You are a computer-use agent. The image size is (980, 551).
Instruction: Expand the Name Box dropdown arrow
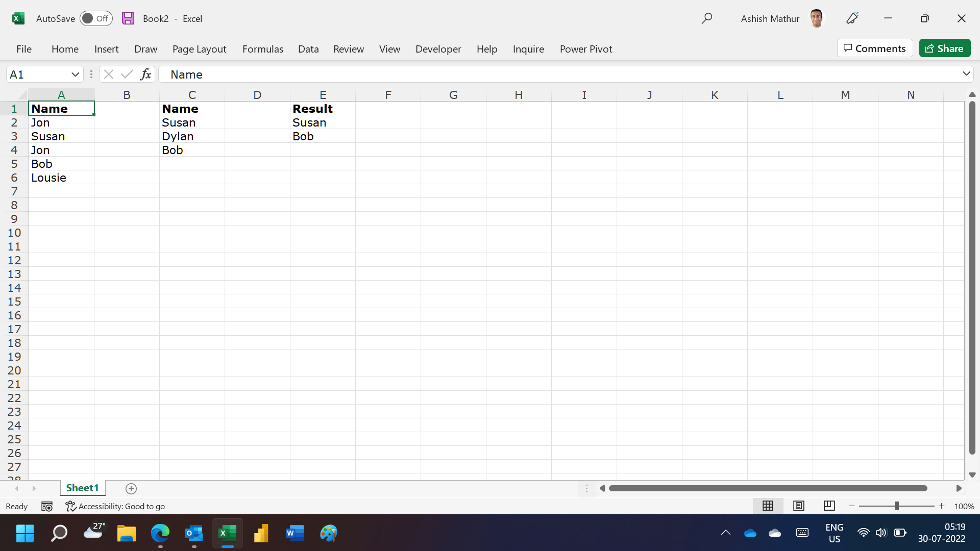[x=75, y=74]
